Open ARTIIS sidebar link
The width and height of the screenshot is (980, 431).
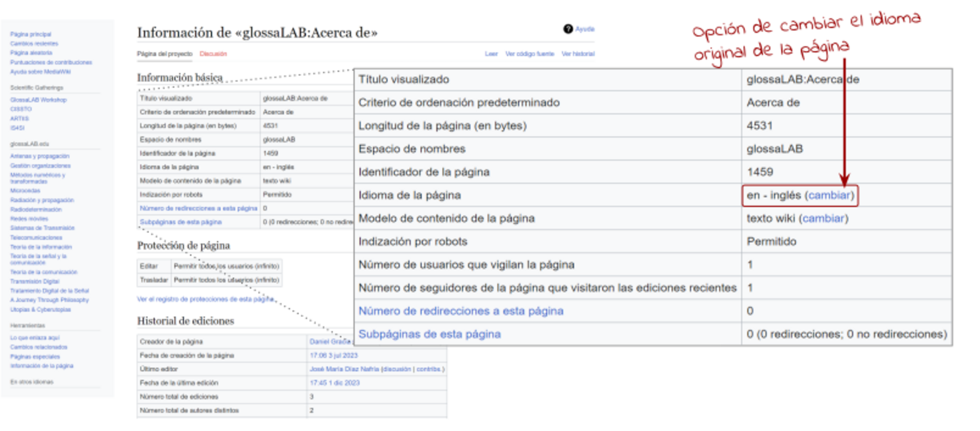[x=20, y=118]
